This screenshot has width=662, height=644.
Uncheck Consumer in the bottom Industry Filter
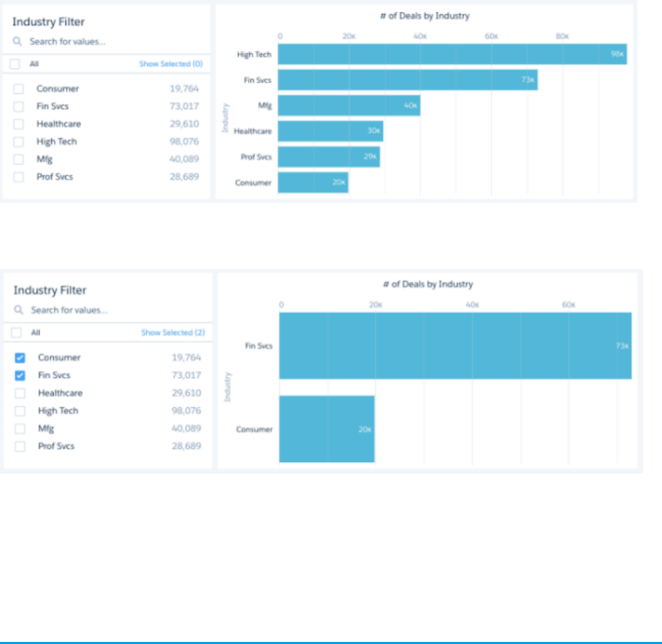pos(20,358)
